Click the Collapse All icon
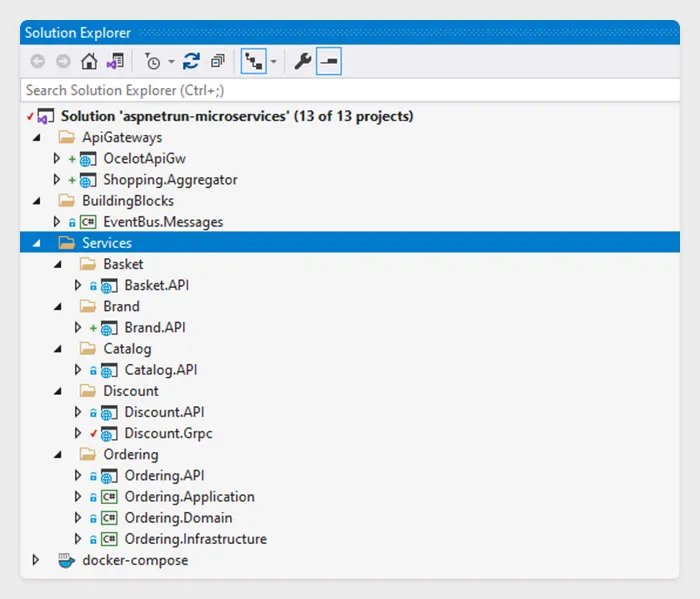Image resolution: width=700 pixels, height=599 pixels. (217, 62)
